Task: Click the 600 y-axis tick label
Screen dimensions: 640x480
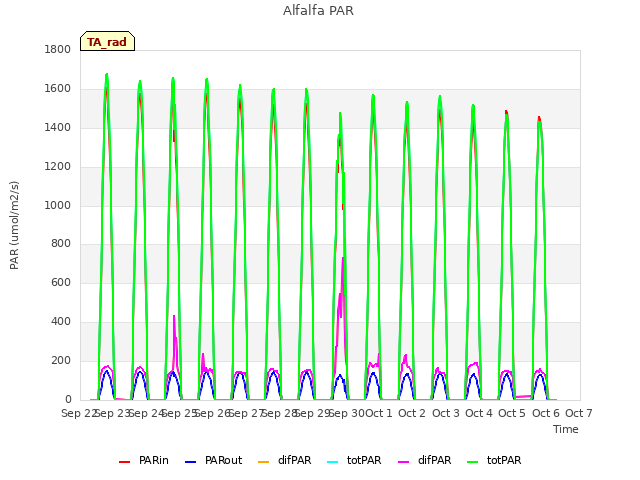Action: coord(61,282)
